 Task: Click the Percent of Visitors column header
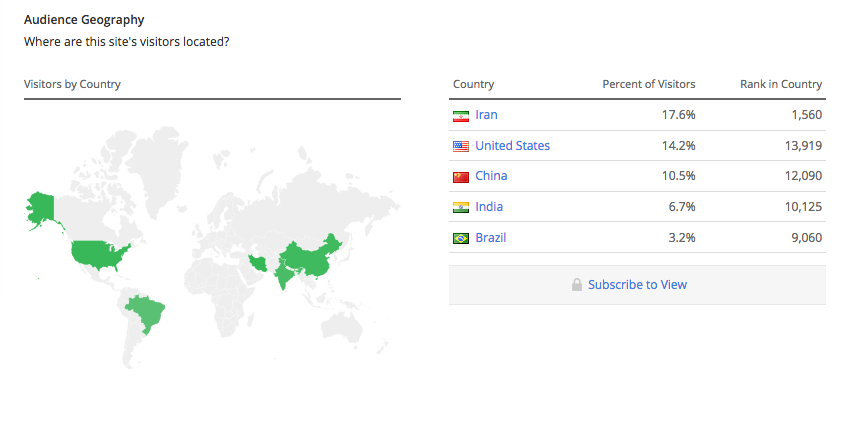(649, 84)
